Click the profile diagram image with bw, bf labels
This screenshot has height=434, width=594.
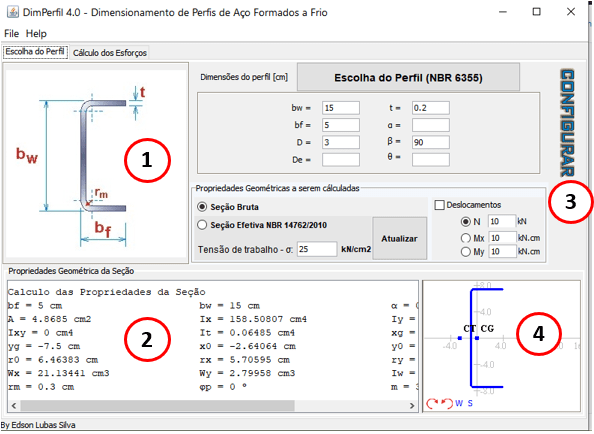coord(95,163)
